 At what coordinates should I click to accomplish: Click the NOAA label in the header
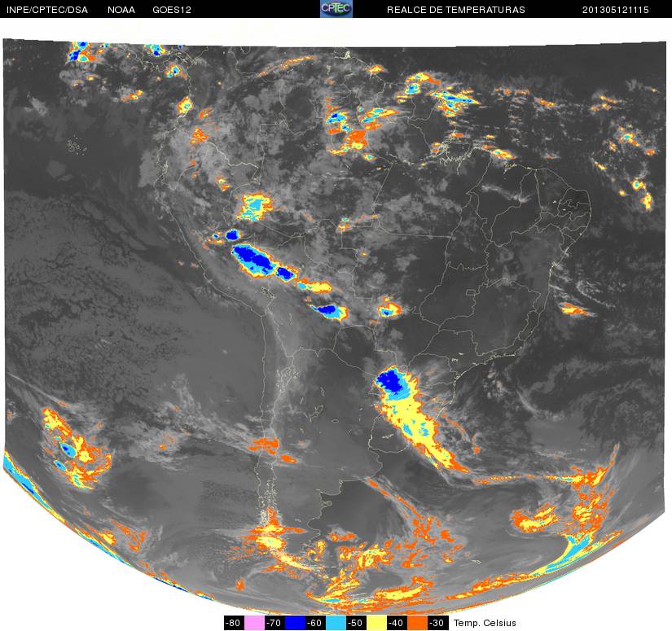pyautogui.click(x=121, y=10)
